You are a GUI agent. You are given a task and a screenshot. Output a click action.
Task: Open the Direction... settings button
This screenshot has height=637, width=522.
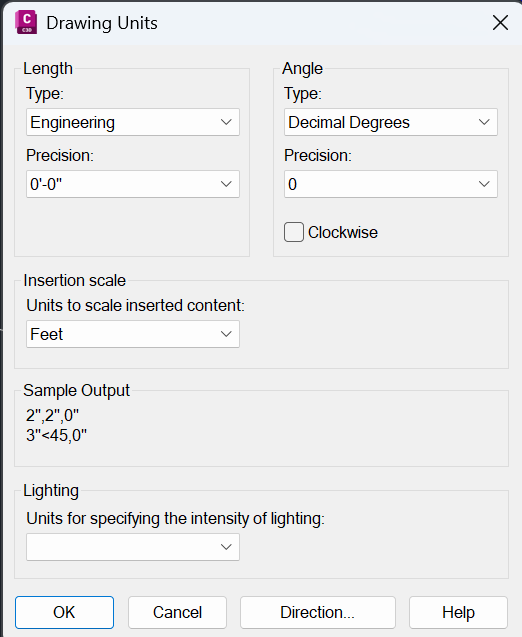pos(318,612)
